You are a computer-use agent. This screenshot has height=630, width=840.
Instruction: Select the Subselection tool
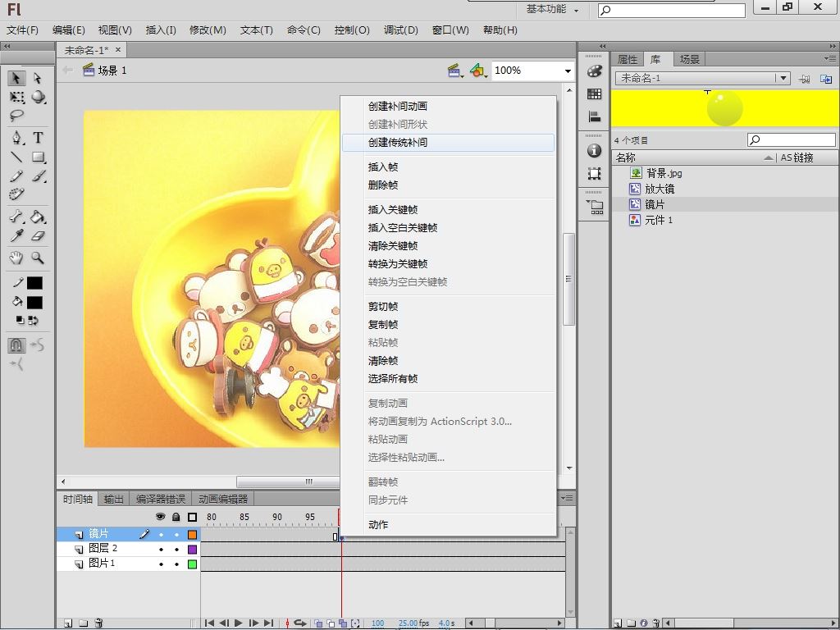tap(38, 78)
